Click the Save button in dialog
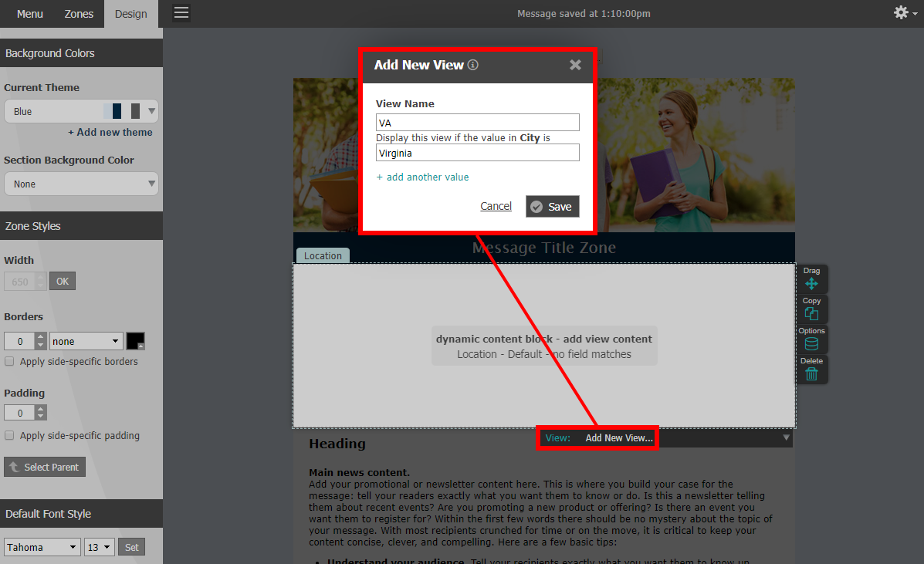 click(x=552, y=206)
